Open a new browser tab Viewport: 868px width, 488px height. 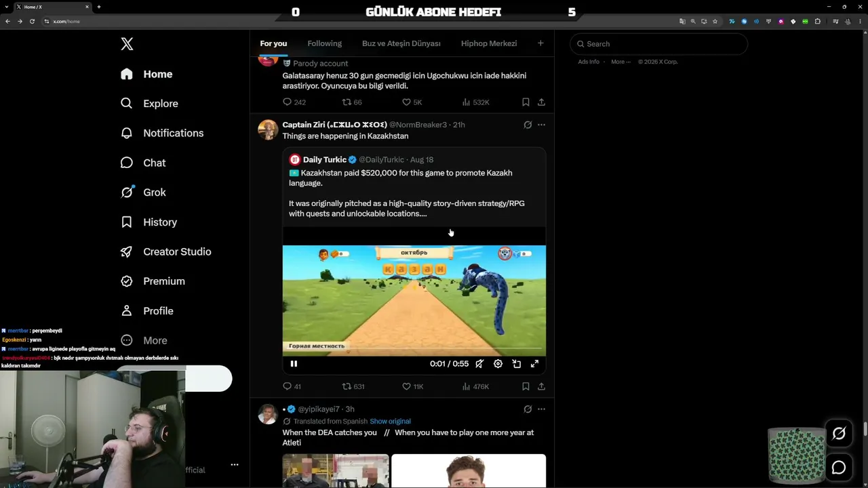tap(99, 7)
